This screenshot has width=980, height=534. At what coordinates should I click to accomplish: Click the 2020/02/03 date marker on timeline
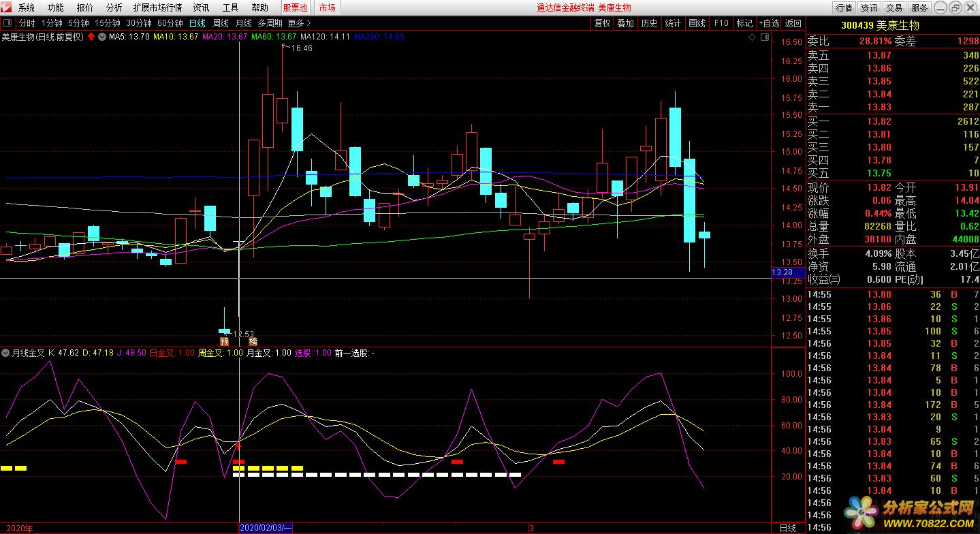click(266, 528)
